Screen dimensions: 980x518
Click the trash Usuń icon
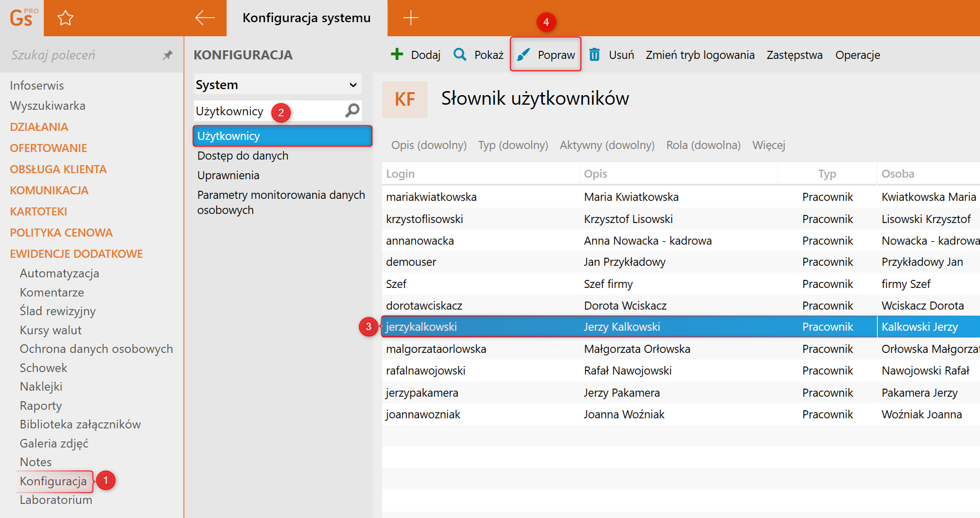(594, 54)
